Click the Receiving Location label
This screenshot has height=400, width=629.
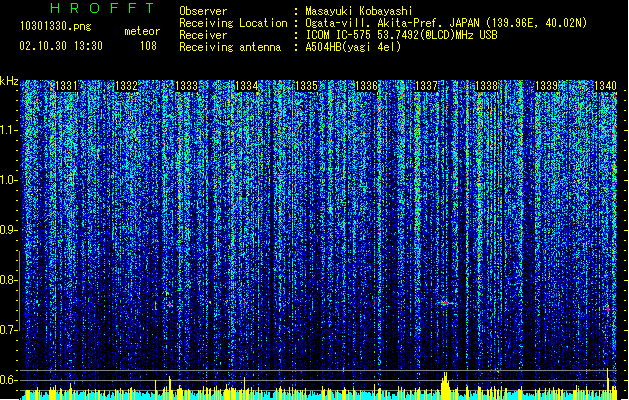click(x=233, y=23)
